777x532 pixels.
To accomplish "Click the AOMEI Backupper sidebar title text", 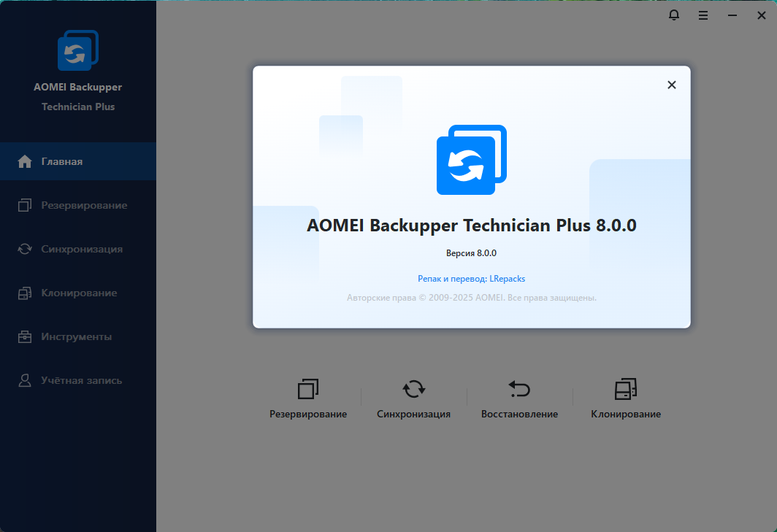I will pyautogui.click(x=78, y=87).
